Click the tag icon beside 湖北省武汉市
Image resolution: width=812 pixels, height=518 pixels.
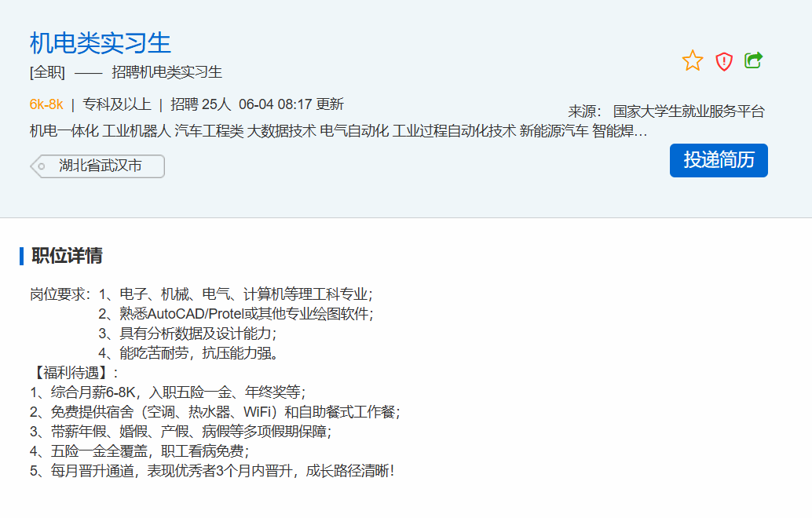point(40,166)
